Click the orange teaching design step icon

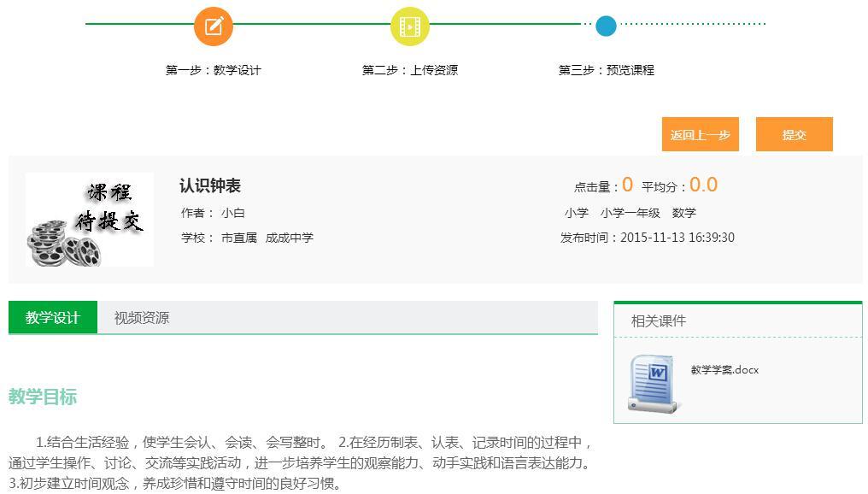click(x=213, y=26)
